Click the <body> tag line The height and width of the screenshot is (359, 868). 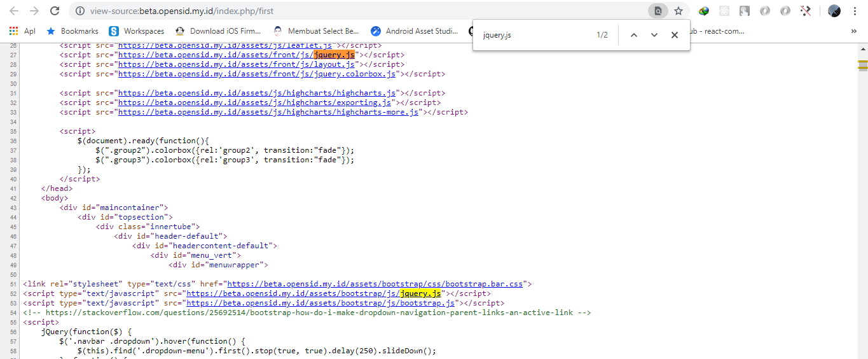pyautogui.click(x=55, y=198)
